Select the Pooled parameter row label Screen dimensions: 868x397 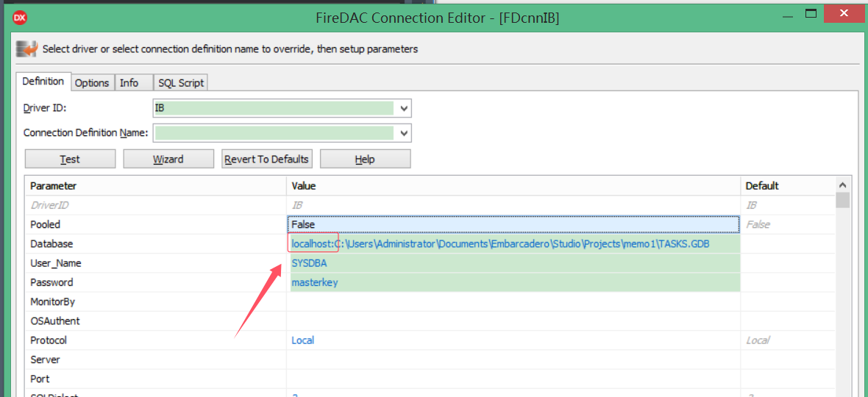point(46,224)
